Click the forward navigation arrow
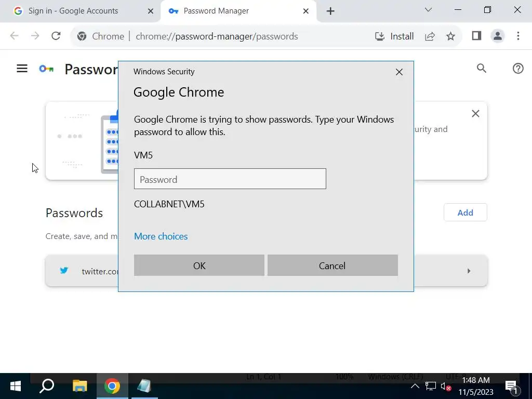 (x=35, y=36)
